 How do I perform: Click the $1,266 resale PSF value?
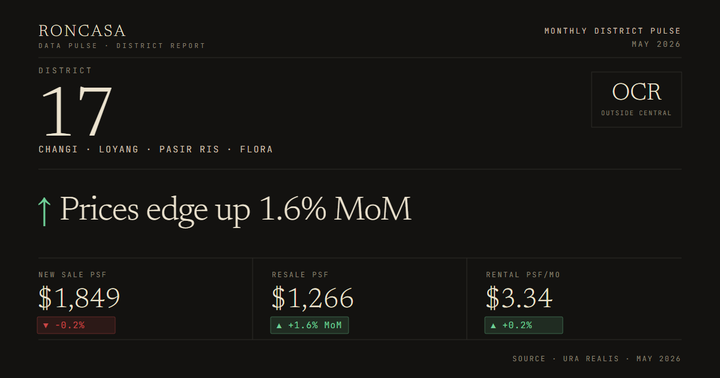pyautogui.click(x=312, y=298)
